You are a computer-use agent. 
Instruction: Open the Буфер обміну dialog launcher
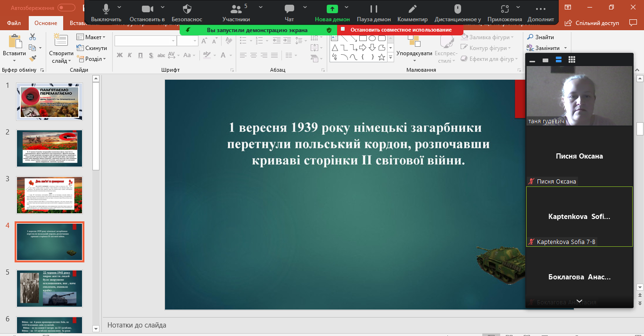coord(42,70)
